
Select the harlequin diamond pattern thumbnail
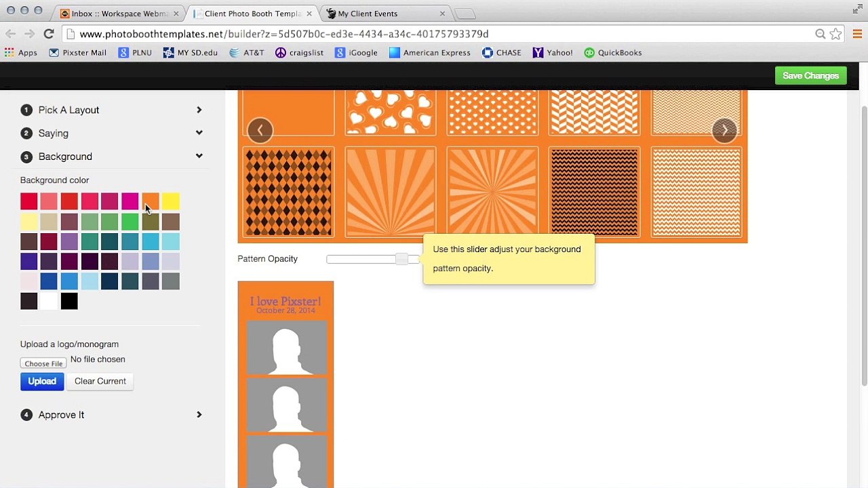click(288, 192)
